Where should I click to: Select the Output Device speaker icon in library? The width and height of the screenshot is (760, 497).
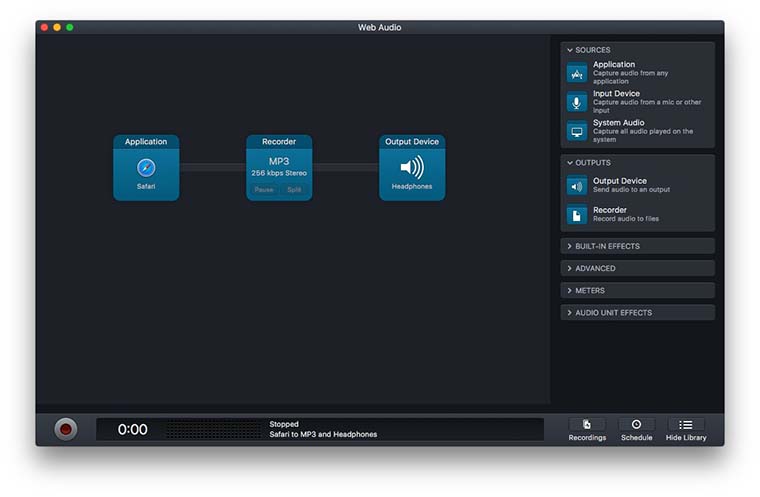click(577, 186)
